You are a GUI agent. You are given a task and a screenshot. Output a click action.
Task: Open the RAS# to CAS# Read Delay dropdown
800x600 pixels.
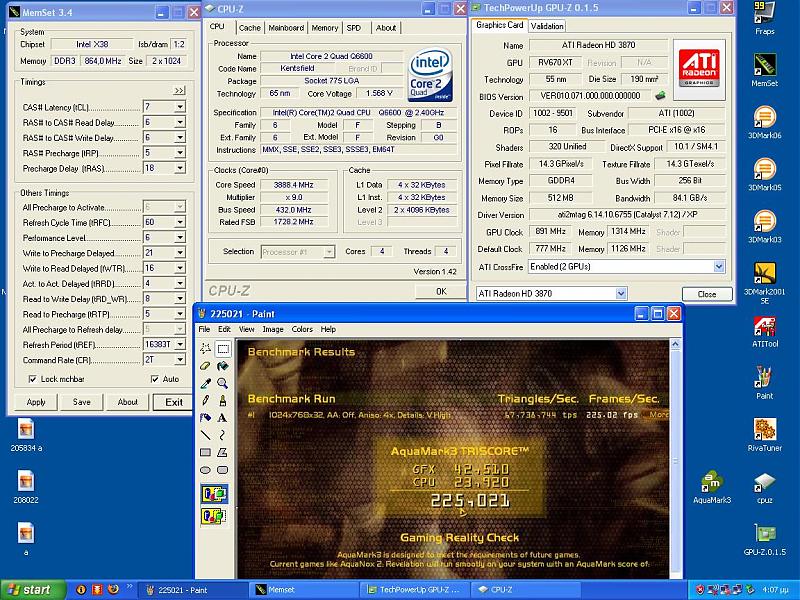[180, 122]
